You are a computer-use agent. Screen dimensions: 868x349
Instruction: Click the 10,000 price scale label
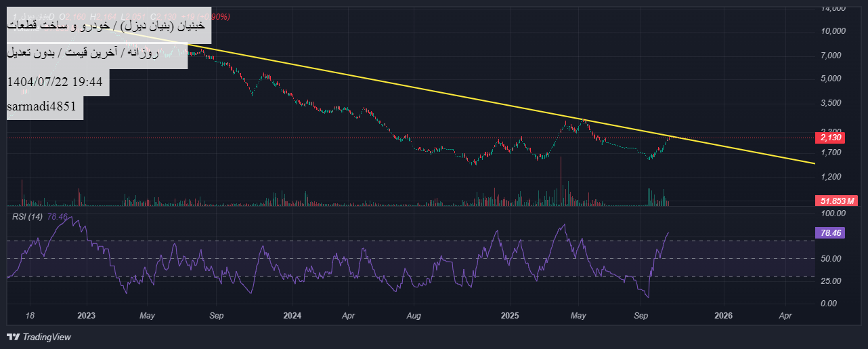pyautogui.click(x=832, y=31)
